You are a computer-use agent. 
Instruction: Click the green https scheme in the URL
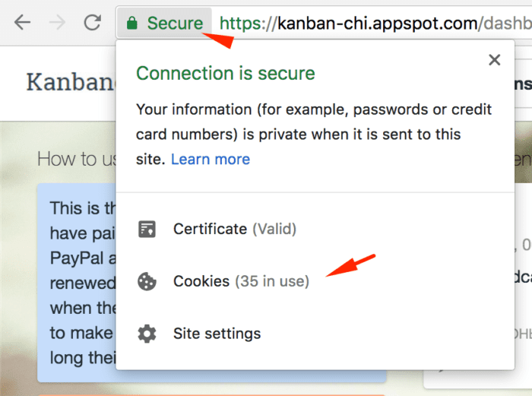(242, 23)
